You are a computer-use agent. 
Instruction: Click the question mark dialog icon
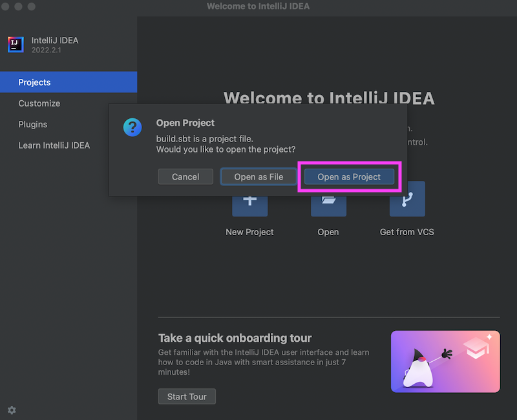tap(132, 127)
